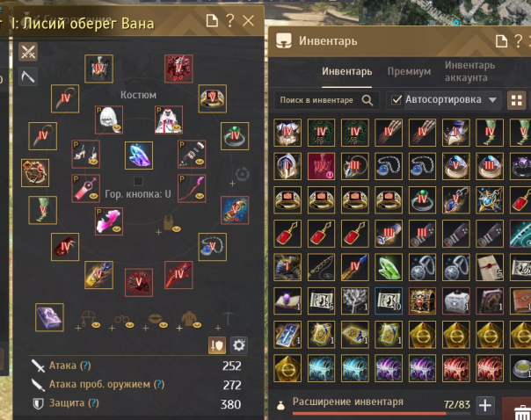The image size is (531, 420).
Task: Click the inventory window help question mark
Action: click(518, 41)
